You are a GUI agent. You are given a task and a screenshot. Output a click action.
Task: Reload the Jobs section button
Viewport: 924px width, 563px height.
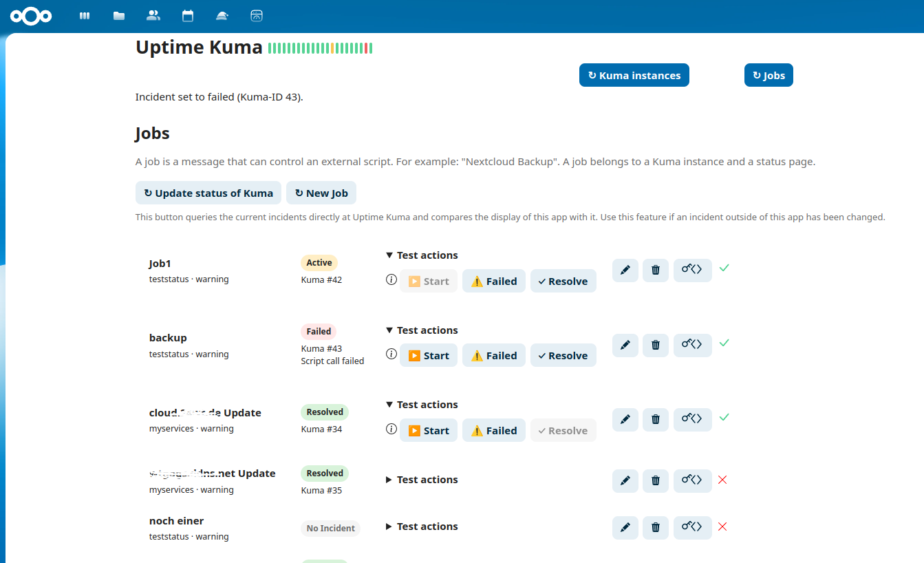click(x=769, y=75)
